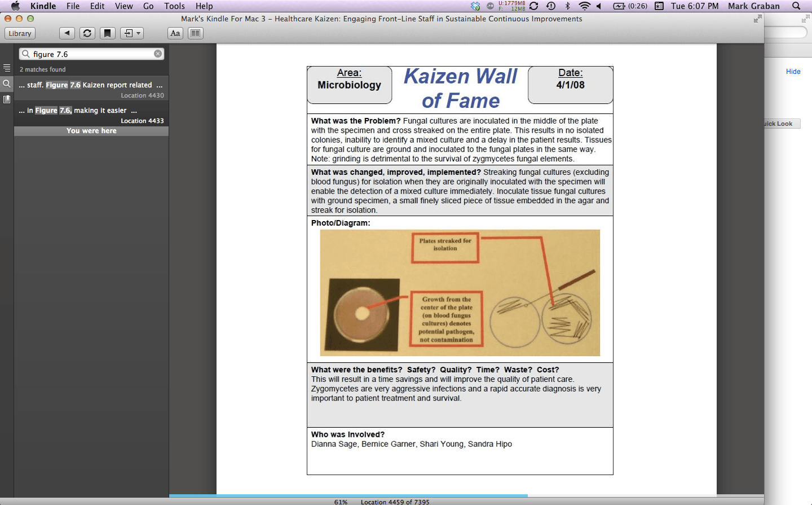Click 'What were the benefits?' heading line
This screenshot has height=505, width=812.
[435, 370]
